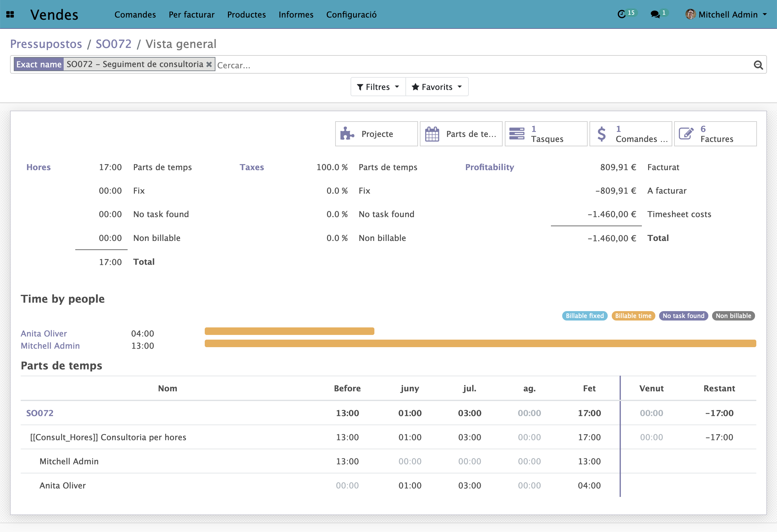This screenshot has width=777, height=532.
Task: Click the Projecte puzzle piece icon
Action: tap(347, 134)
